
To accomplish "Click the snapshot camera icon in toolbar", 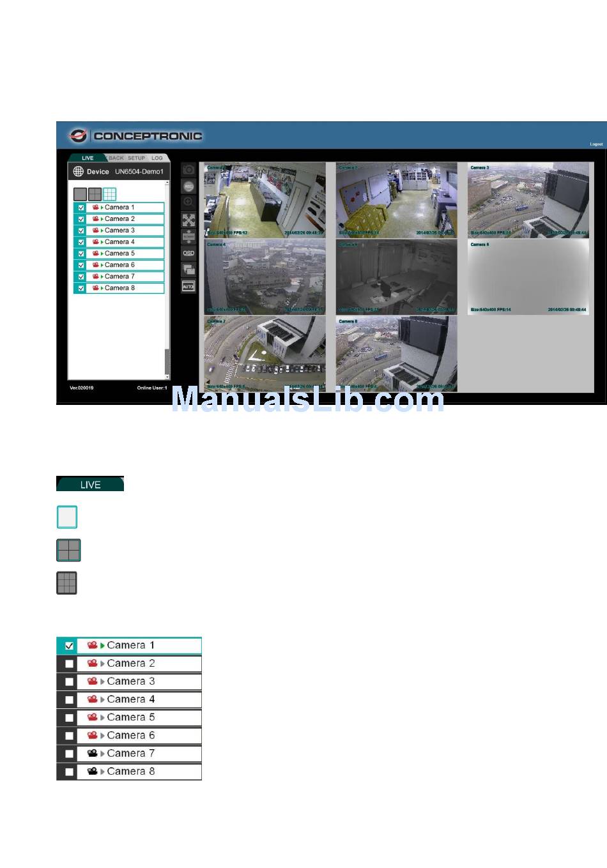I will (188, 170).
